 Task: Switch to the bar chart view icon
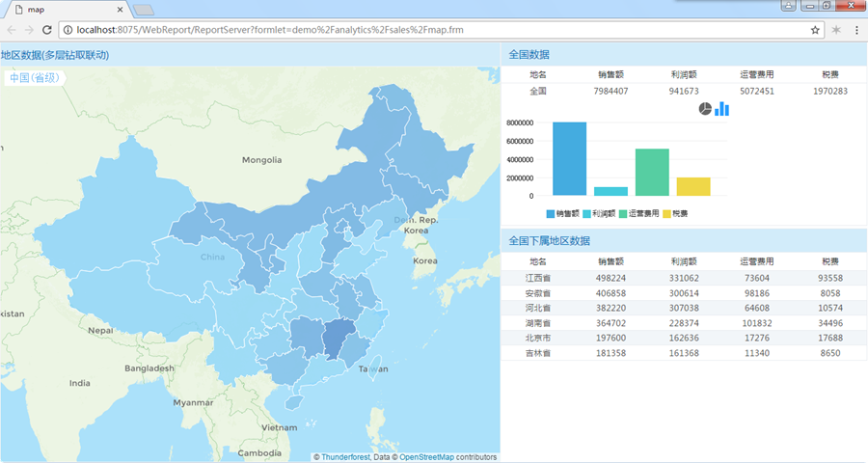721,109
